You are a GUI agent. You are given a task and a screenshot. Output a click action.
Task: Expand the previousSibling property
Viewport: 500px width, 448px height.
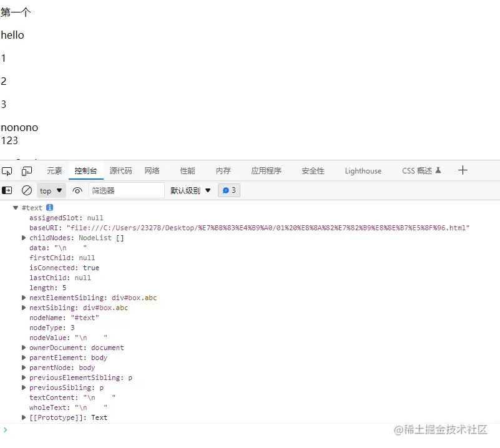24,387
